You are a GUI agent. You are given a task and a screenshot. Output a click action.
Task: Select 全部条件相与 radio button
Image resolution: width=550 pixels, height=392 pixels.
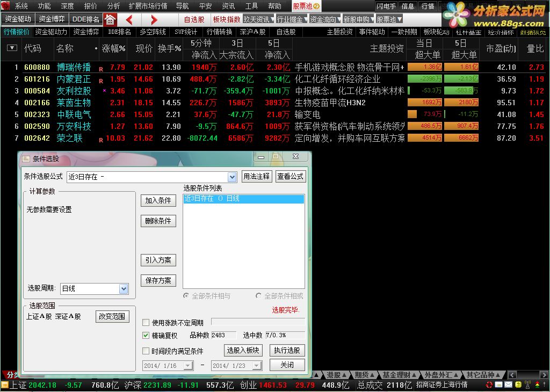point(186,296)
